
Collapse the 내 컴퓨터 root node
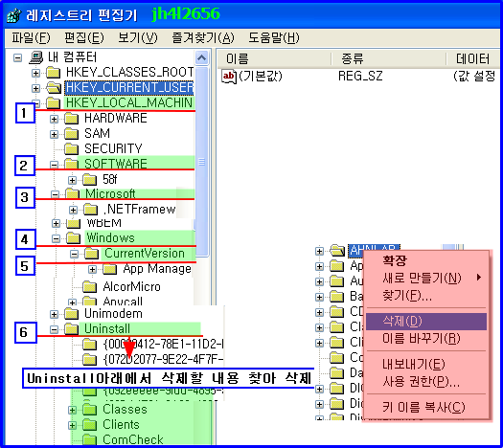click(x=17, y=58)
